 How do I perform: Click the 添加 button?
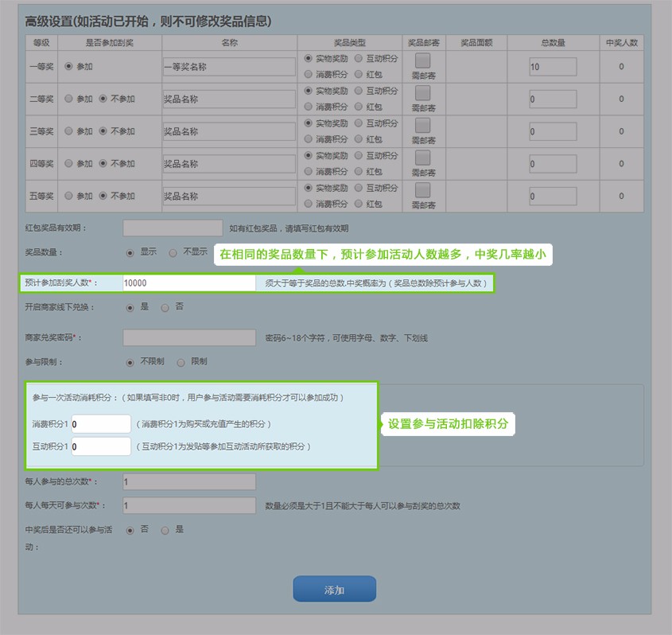tap(334, 590)
